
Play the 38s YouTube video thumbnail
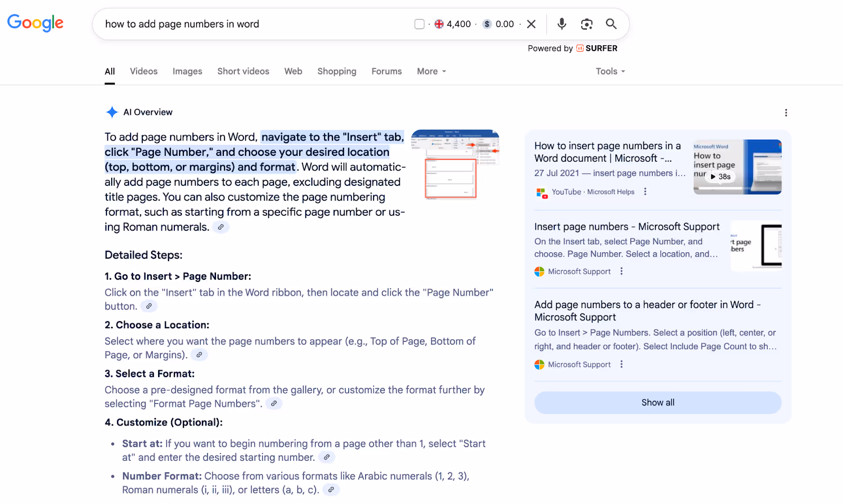(x=737, y=167)
